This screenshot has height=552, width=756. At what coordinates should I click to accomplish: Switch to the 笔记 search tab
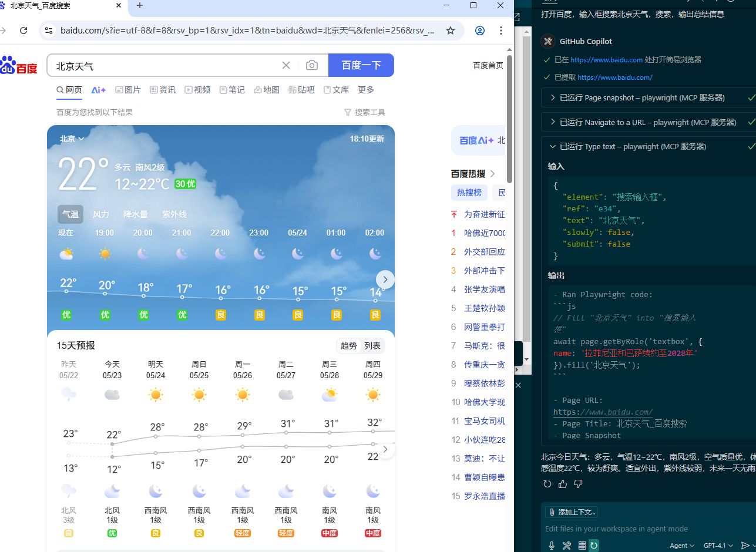pos(232,90)
